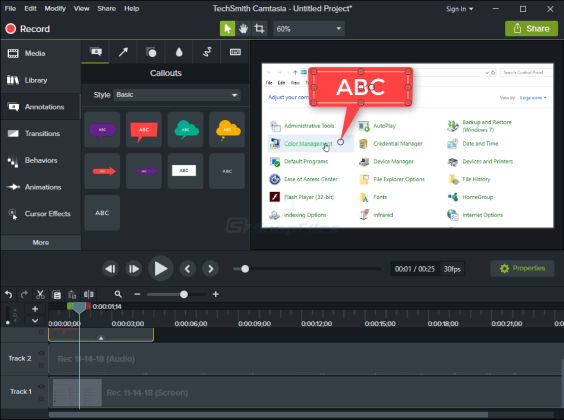Switch to Arrows and Lines tab

coord(123,52)
